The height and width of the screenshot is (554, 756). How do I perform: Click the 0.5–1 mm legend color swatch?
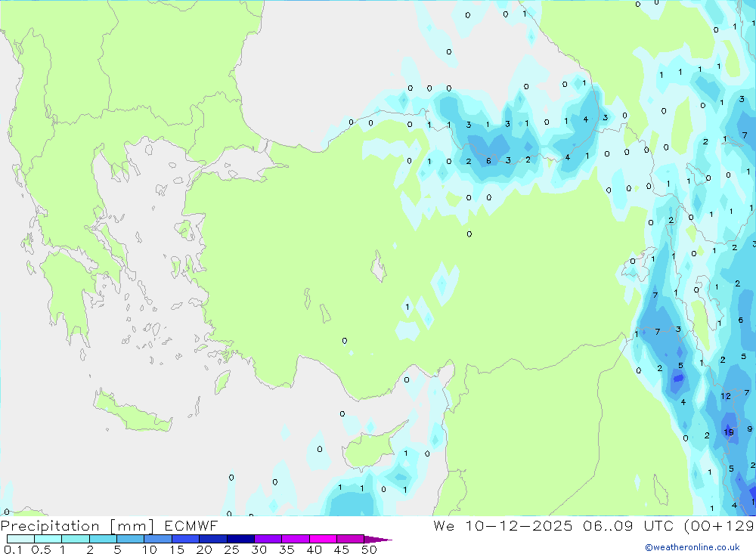[x=48, y=539]
